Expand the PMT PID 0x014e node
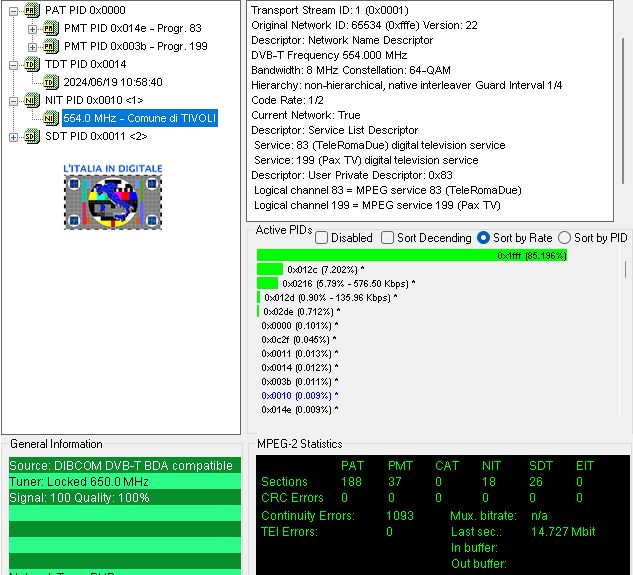Image resolution: width=633 pixels, height=575 pixels. coord(32,28)
